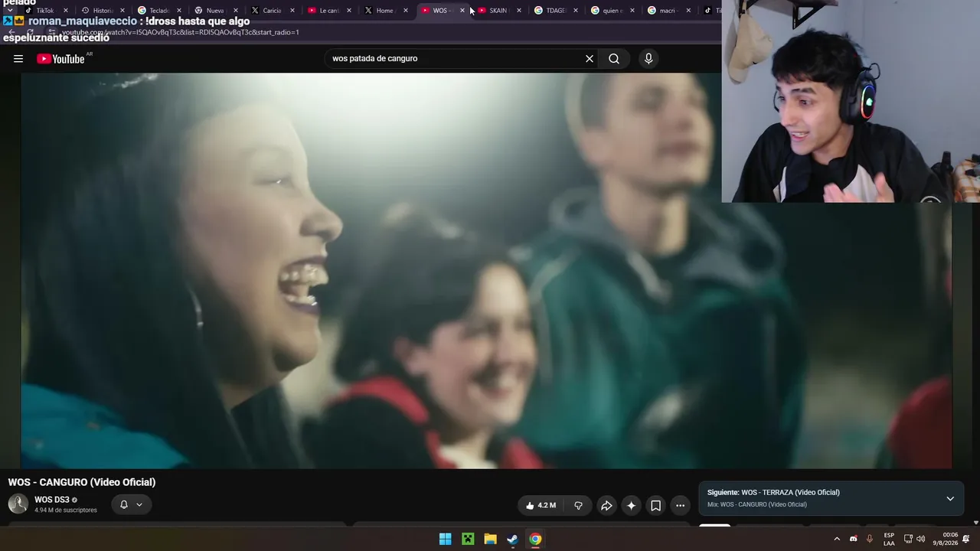Open the Discord tray icon

[854, 539]
